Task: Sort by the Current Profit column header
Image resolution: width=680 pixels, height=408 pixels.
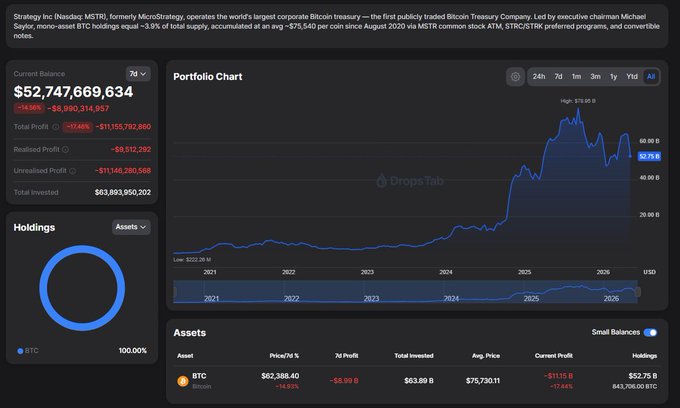Action: (x=553, y=356)
